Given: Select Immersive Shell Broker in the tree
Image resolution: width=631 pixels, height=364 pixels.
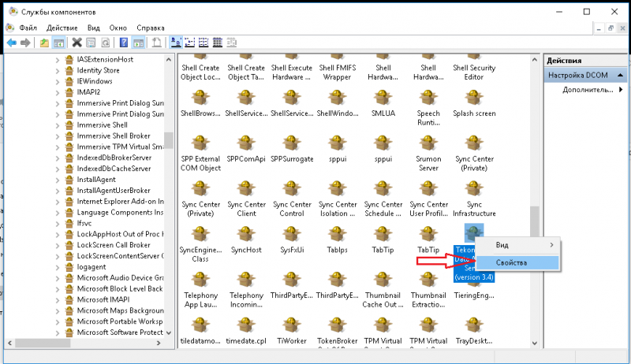Looking at the screenshot, I should [114, 136].
